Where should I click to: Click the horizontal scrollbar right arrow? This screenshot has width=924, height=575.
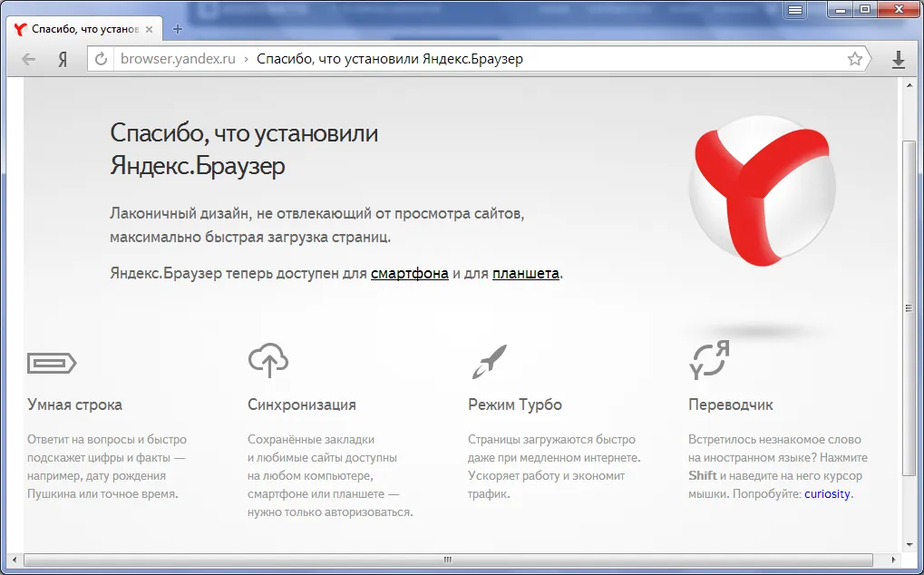coord(894,560)
